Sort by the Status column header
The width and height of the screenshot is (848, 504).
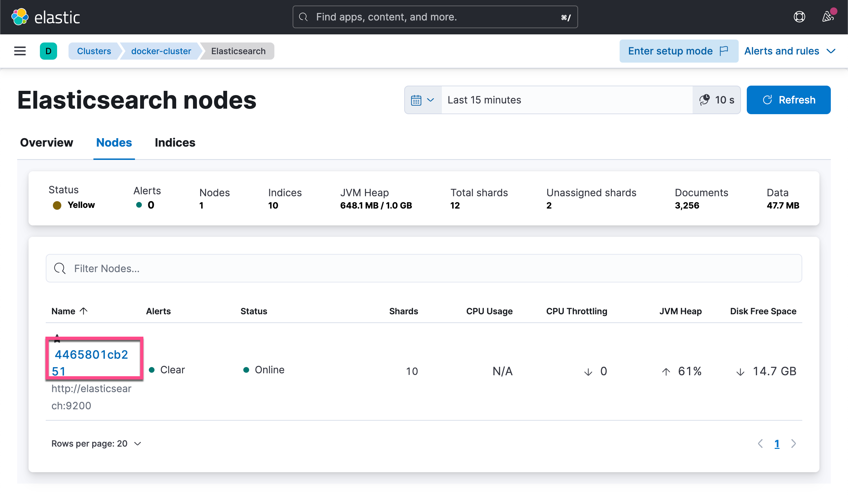[254, 311]
